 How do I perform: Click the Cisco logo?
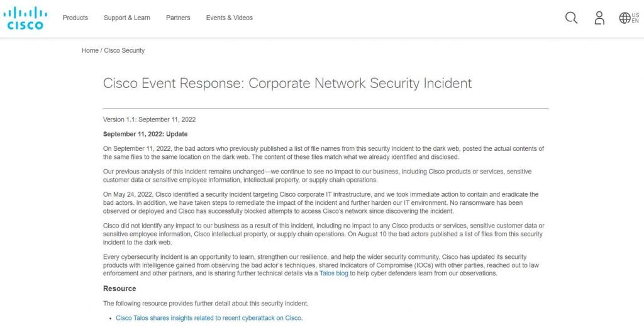point(25,18)
